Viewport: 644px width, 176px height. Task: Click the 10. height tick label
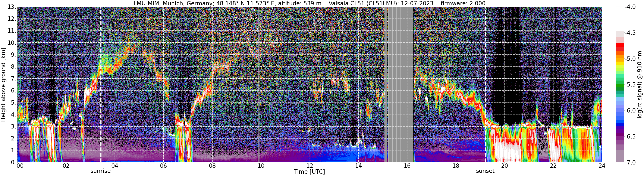tap(12, 43)
